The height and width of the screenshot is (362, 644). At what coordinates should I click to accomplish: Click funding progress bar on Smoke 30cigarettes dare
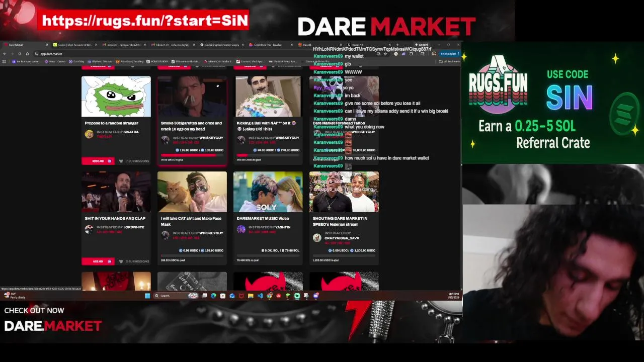click(192, 155)
